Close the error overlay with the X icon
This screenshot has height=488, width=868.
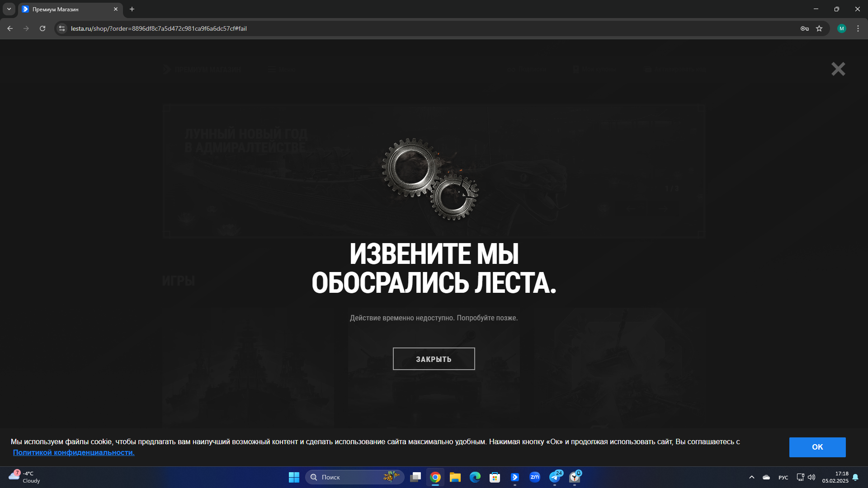pos(838,69)
